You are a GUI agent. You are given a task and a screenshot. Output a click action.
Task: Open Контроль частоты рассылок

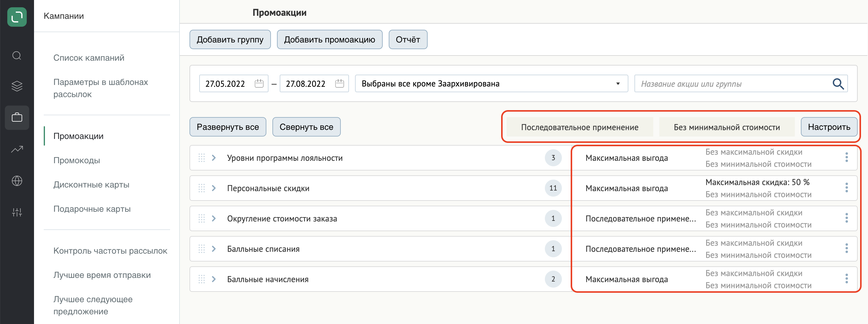110,251
